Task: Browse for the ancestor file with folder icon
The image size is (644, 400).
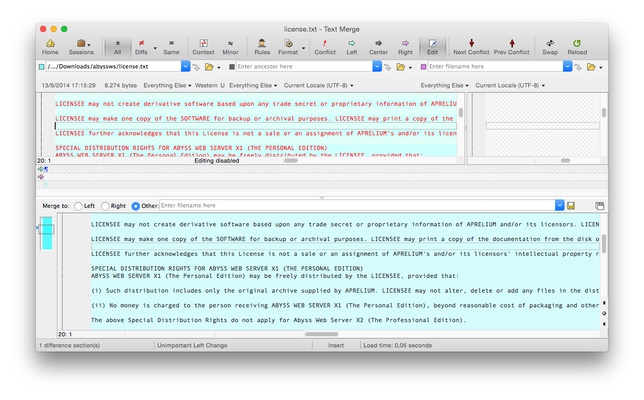Action: click(400, 67)
